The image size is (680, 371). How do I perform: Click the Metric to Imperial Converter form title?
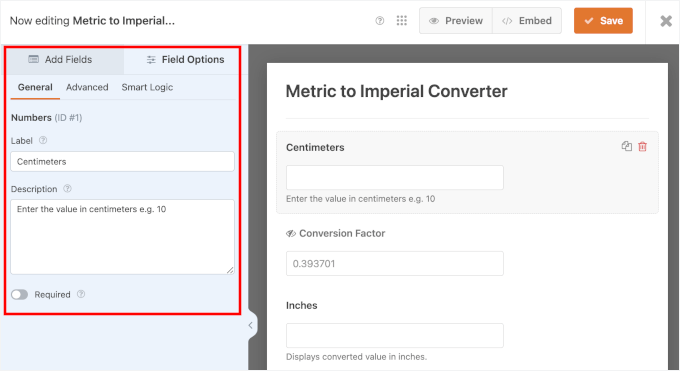click(x=396, y=91)
